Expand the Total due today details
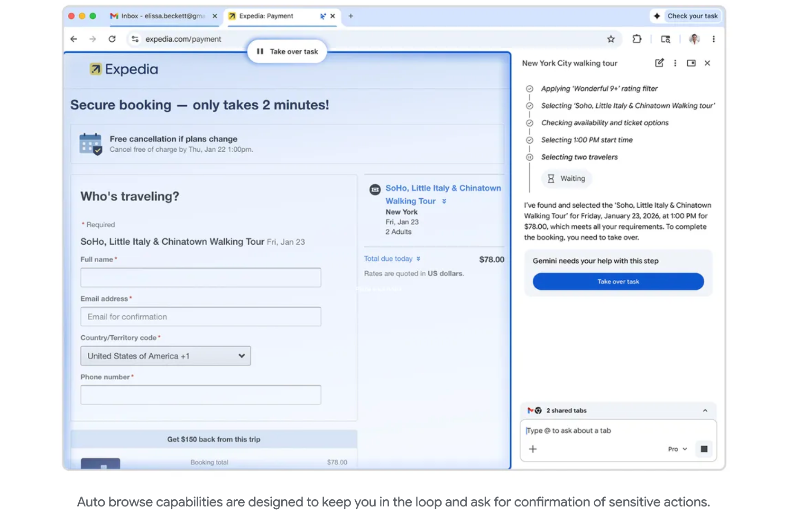Viewport: 812px width, 514px height. (x=392, y=259)
